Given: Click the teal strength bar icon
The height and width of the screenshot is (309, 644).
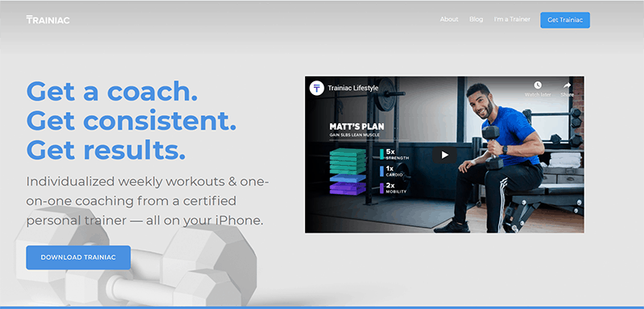Looking at the screenshot, I should coord(382,154).
